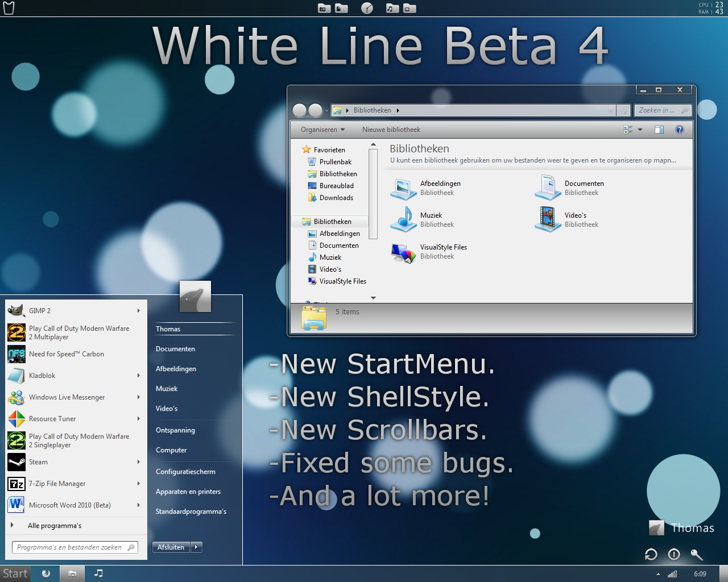Click the user avatar picture in start menu

(195, 296)
